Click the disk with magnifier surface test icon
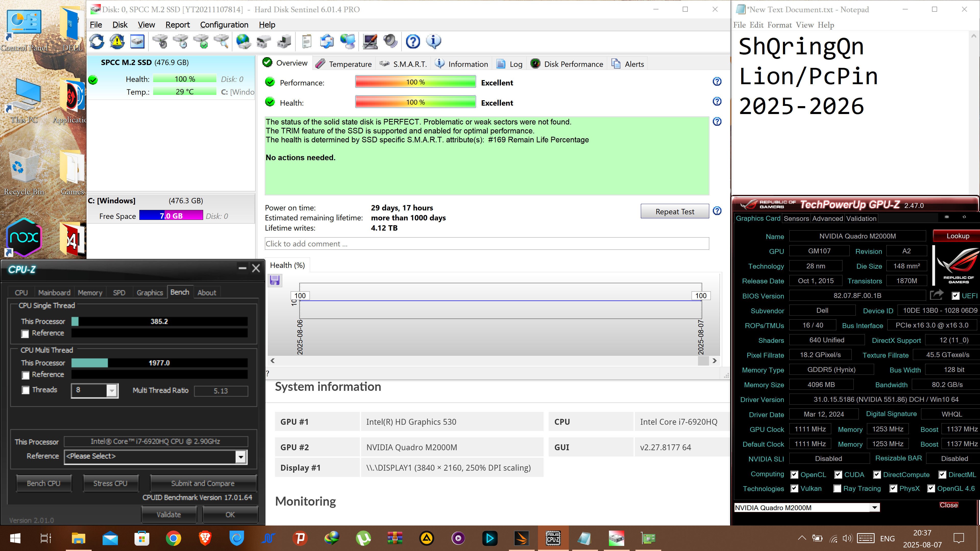The height and width of the screenshot is (551, 980). [x=222, y=41]
